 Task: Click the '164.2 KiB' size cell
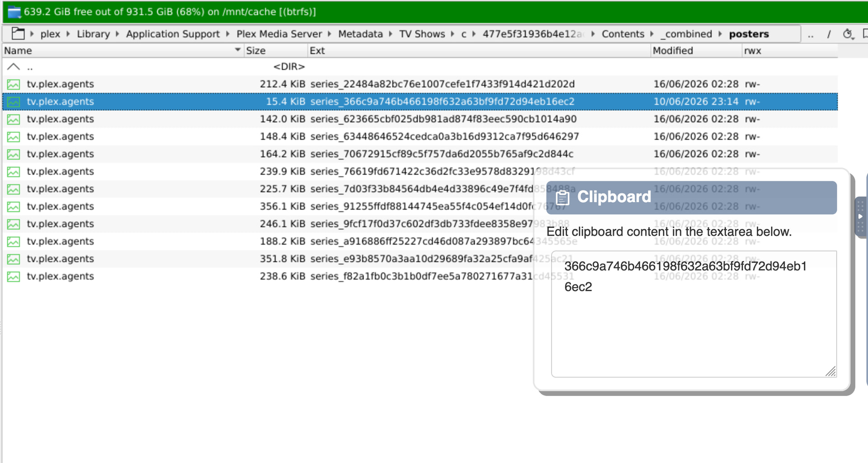tap(282, 154)
